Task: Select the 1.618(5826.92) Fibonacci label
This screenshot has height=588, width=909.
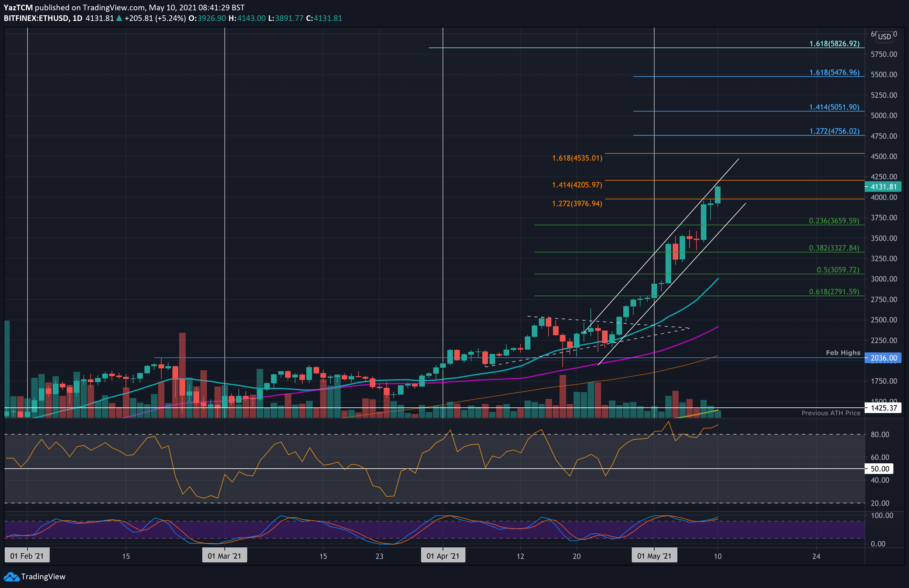Action: (x=835, y=43)
